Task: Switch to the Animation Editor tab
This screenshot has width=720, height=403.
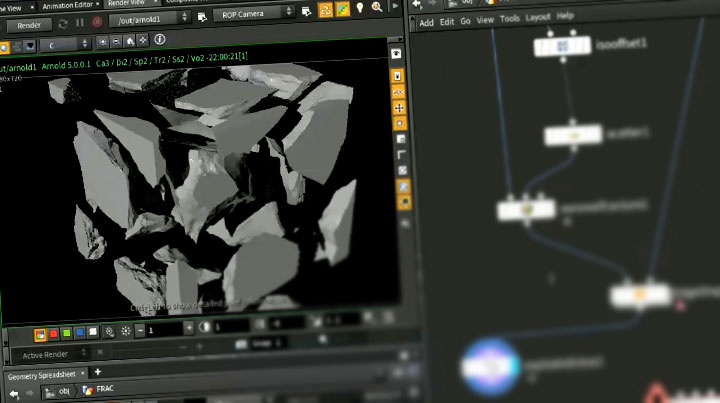Action: pos(68,6)
